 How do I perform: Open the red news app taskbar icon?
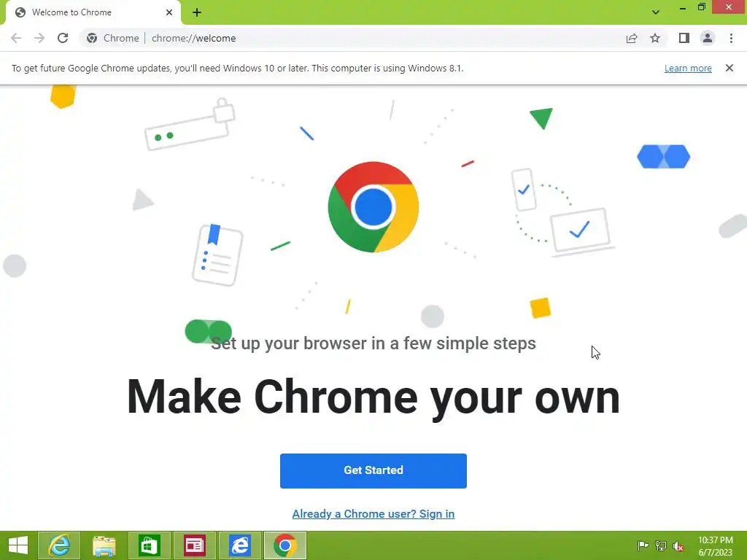(x=195, y=545)
